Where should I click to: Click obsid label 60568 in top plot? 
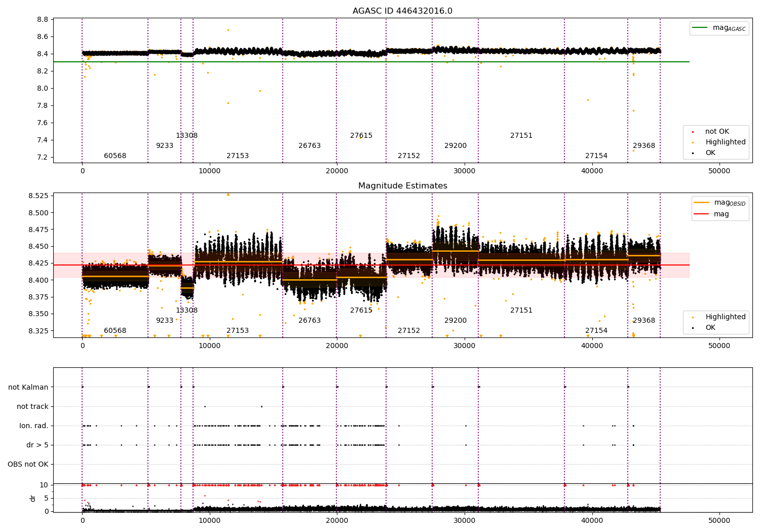click(115, 156)
